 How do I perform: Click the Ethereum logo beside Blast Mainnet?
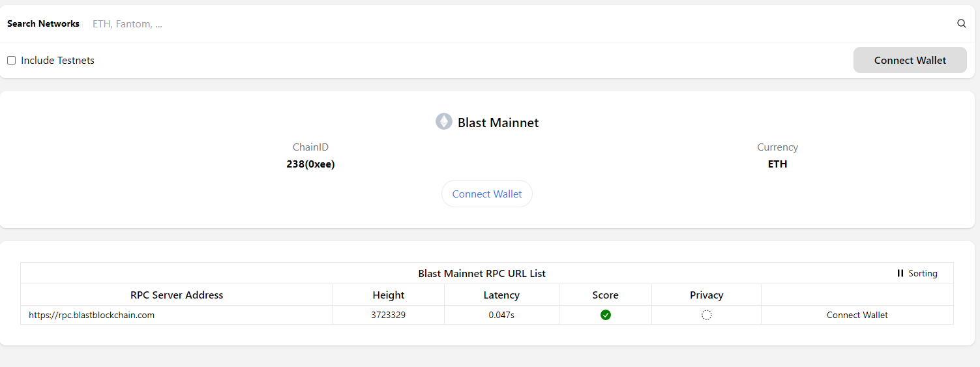(443, 122)
